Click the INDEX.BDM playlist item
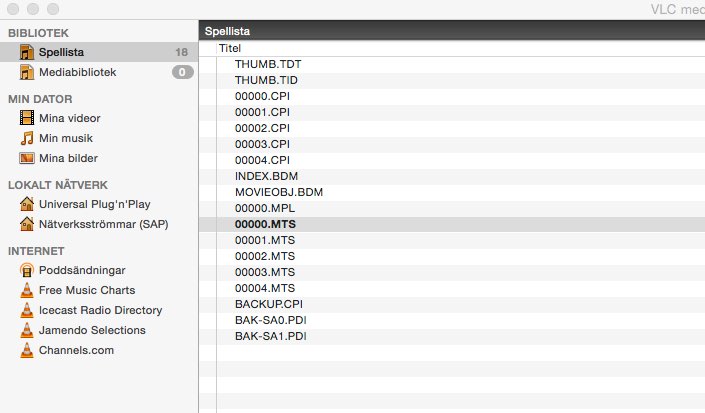The image size is (705, 413). pos(265,176)
